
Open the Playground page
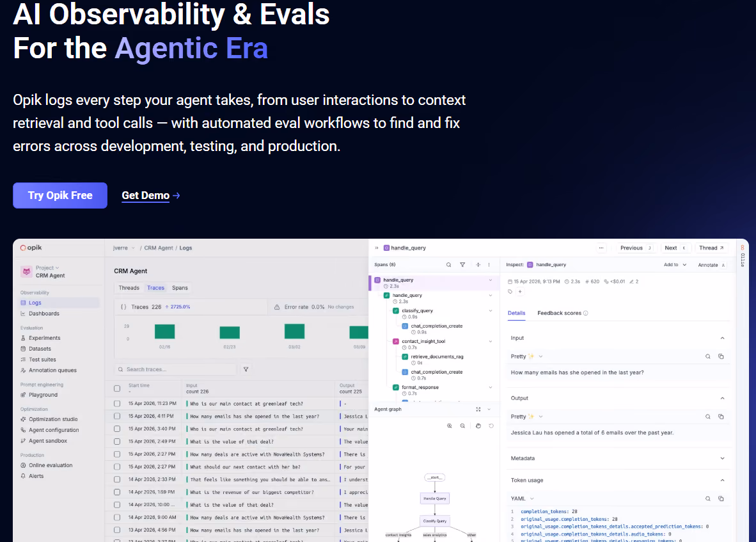(43, 395)
